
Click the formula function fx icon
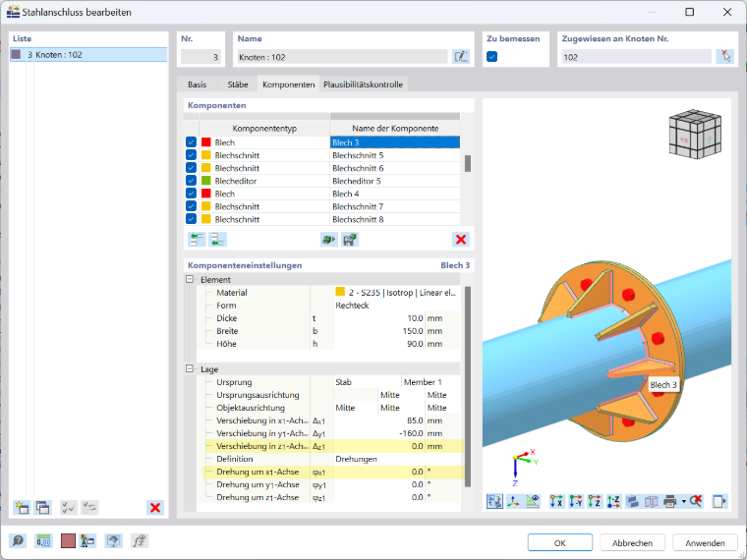tap(140, 540)
